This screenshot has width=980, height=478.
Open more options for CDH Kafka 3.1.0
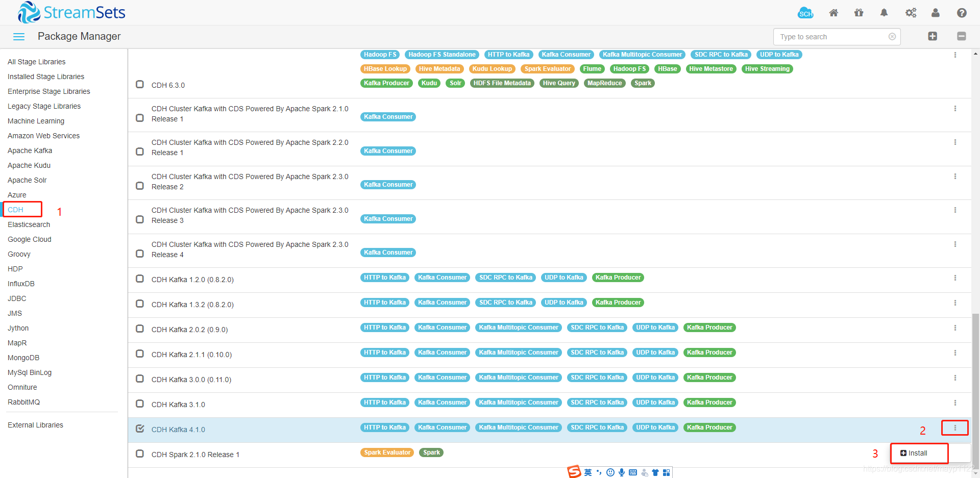[x=955, y=403]
